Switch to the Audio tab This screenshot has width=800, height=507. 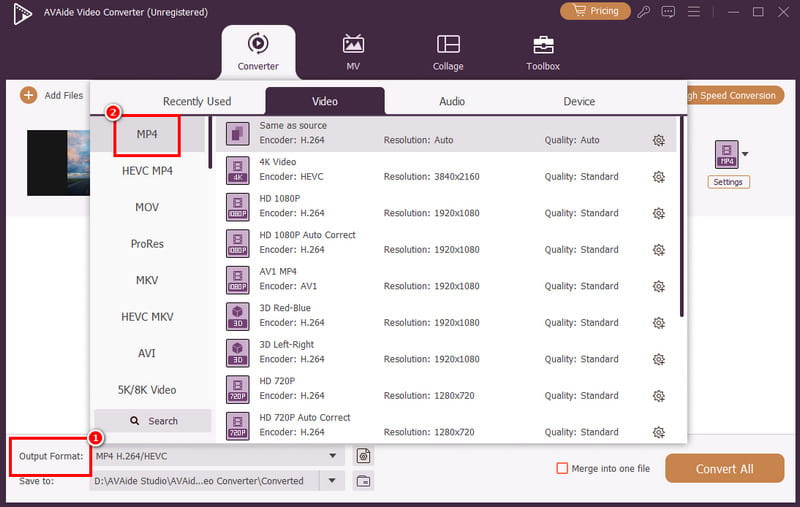coord(451,101)
